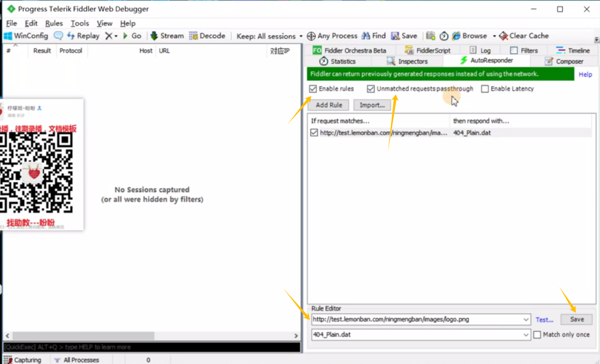Image resolution: width=600 pixels, height=364 pixels.
Task: Open Find sessions binoculars
Action: pos(373,36)
